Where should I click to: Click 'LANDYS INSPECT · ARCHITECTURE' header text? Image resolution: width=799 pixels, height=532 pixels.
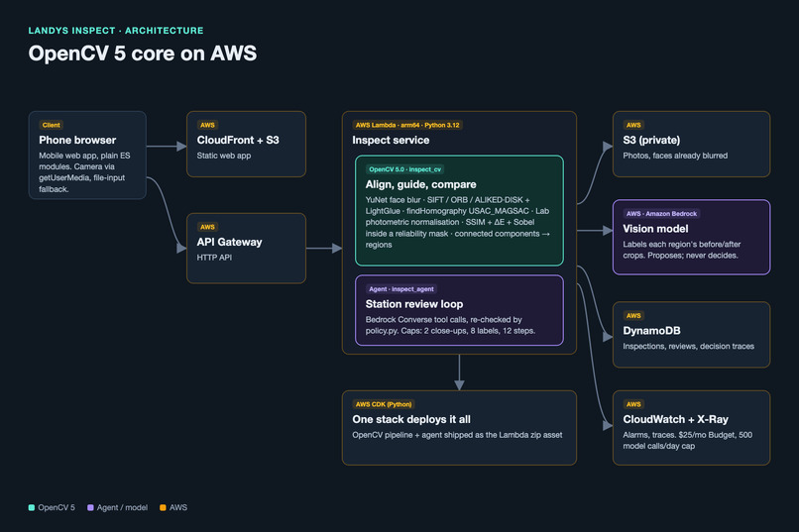click(x=116, y=31)
